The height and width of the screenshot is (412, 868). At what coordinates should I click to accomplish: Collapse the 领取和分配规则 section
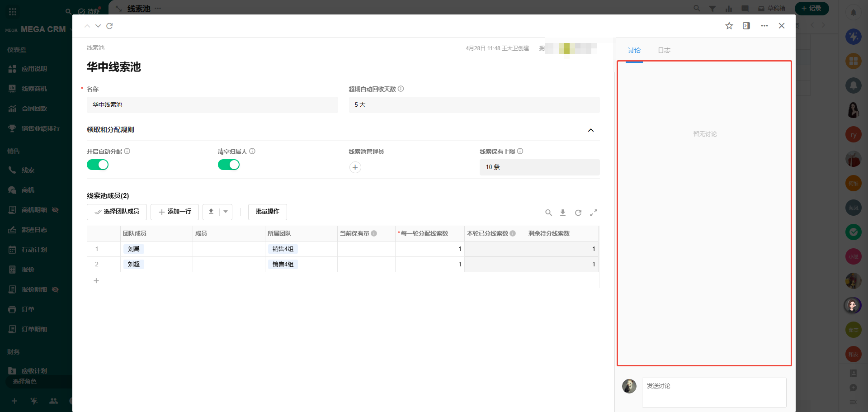click(590, 130)
